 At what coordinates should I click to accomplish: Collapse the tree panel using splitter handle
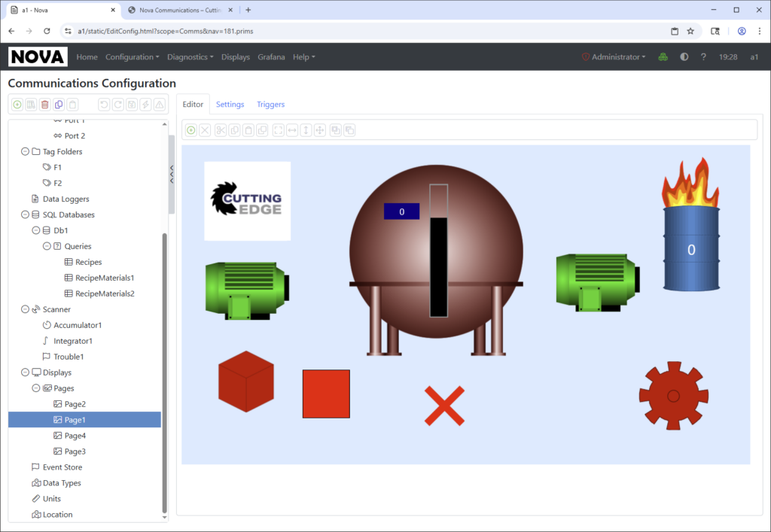172,175
